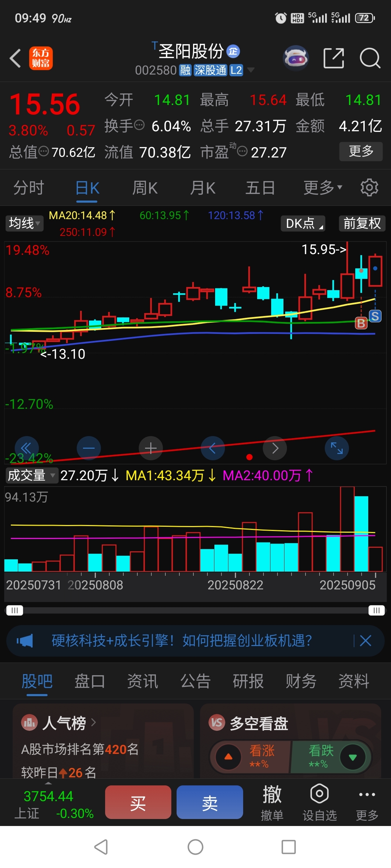Move chart left one candle

[213, 448]
